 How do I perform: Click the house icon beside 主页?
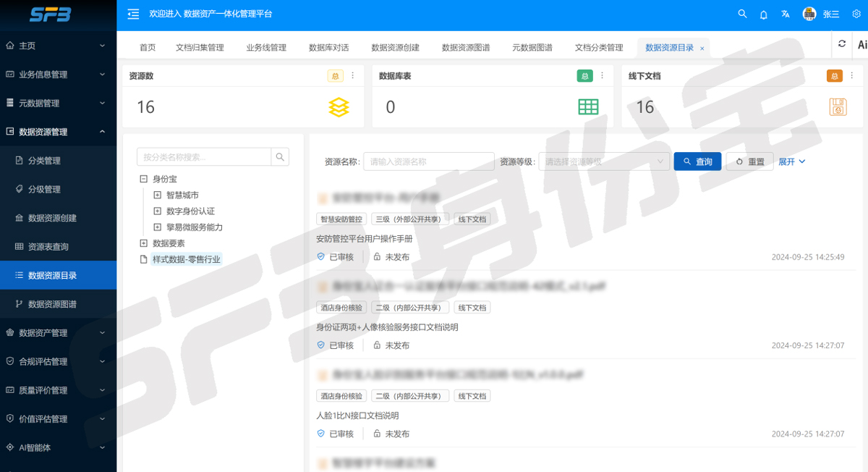(10, 46)
